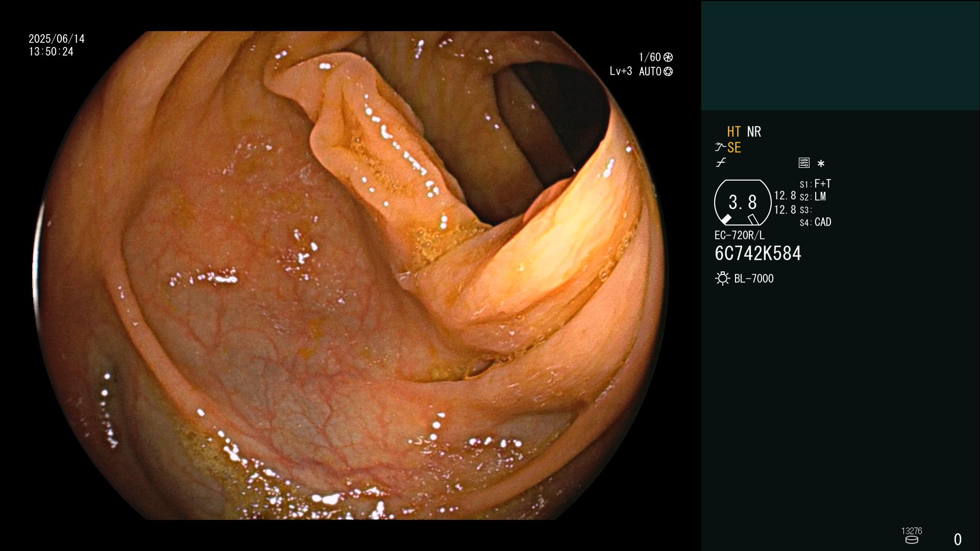980x551 pixels.
Task: Click the serial number 6C742K584
Action: point(758,254)
